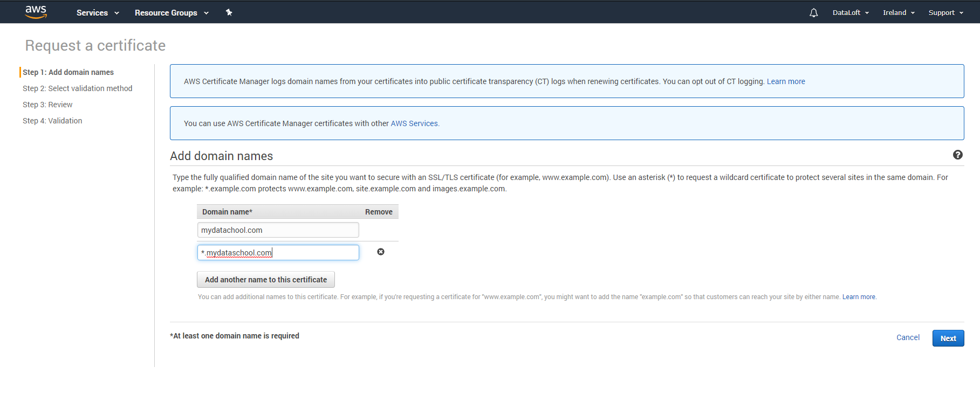The image size is (980, 415).
Task: Proceed with the Next button
Action: pyautogui.click(x=948, y=338)
